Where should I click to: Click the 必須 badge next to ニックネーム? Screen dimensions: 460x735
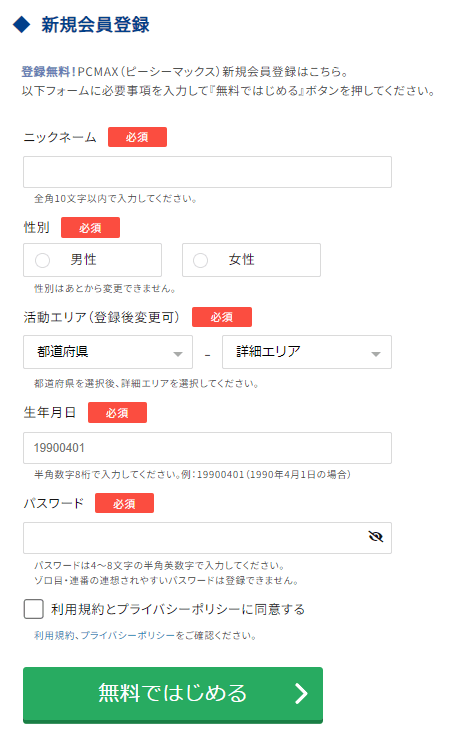click(x=137, y=137)
